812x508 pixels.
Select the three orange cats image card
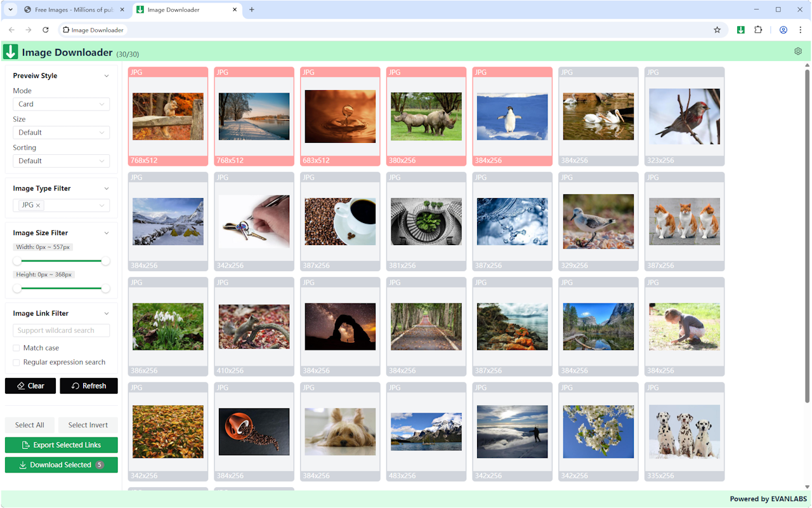(x=684, y=222)
